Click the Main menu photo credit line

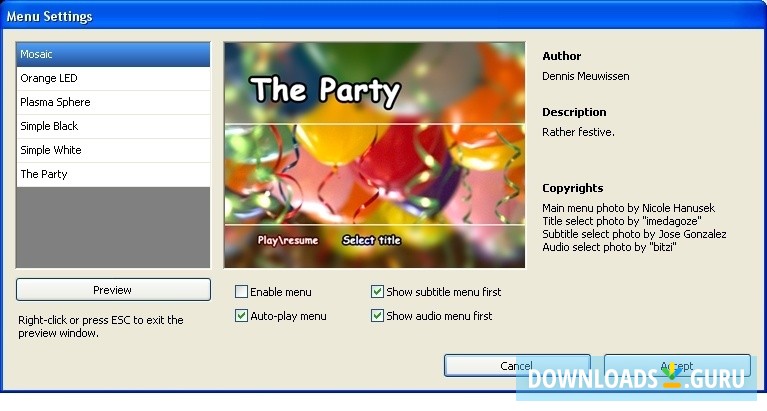tap(629, 208)
